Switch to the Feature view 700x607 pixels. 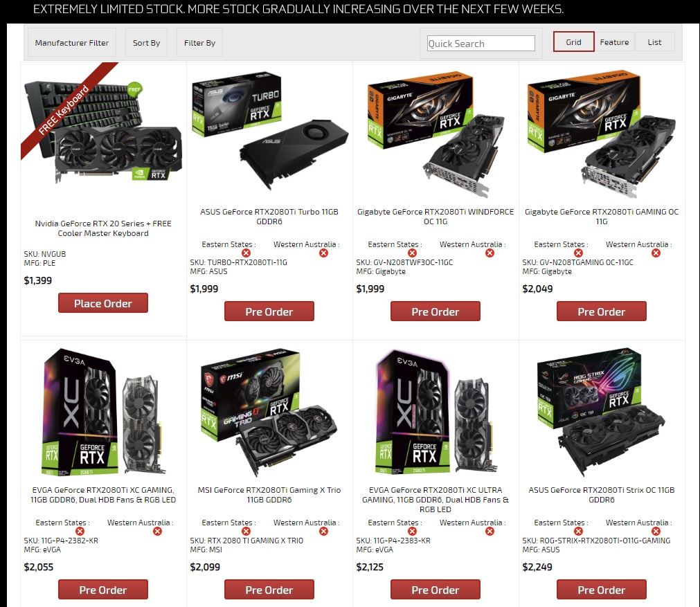(x=614, y=42)
